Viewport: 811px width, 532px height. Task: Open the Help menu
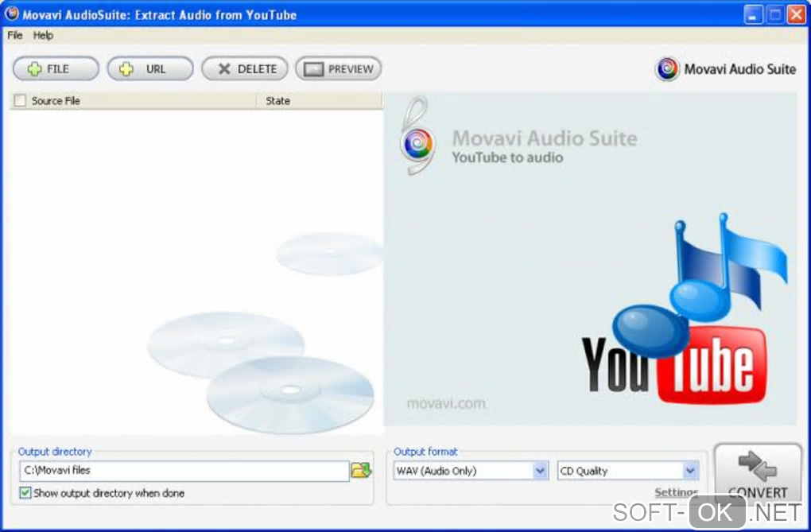tap(43, 35)
